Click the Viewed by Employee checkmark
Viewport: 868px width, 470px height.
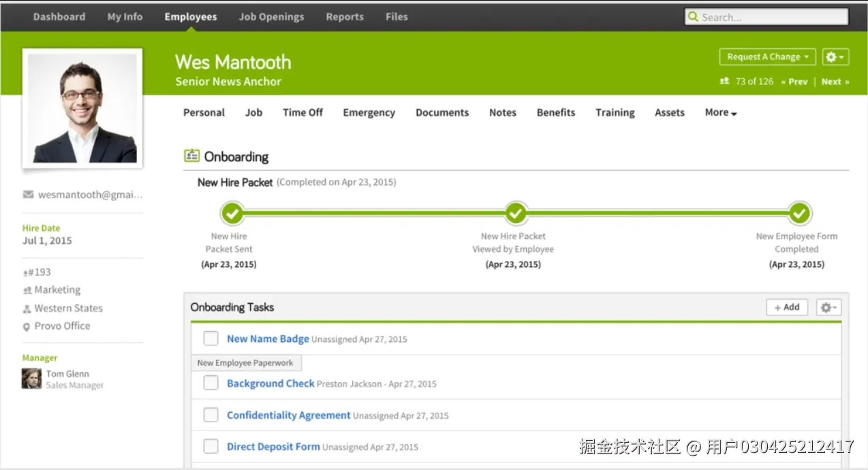click(516, 213)
